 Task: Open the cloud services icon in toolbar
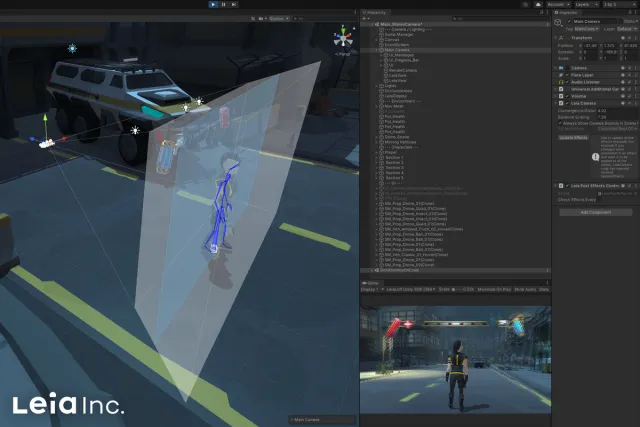pyautogui.click(x=538, y=4)
